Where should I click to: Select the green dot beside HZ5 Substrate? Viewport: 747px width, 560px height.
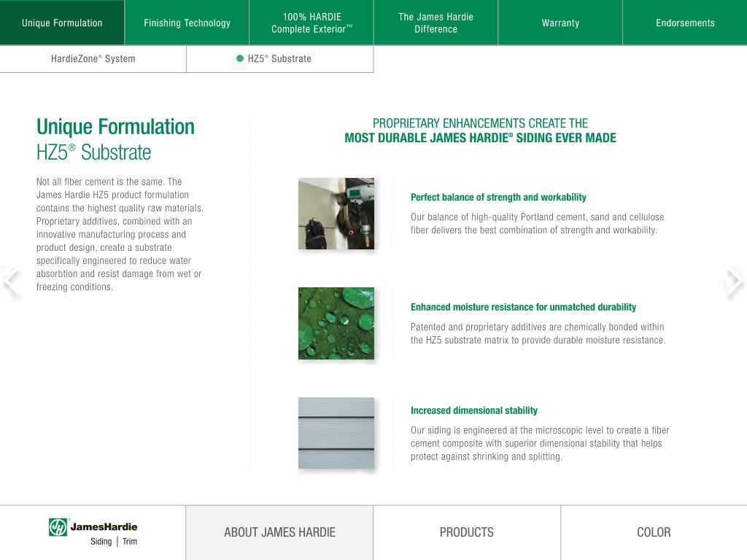(239, 58)
